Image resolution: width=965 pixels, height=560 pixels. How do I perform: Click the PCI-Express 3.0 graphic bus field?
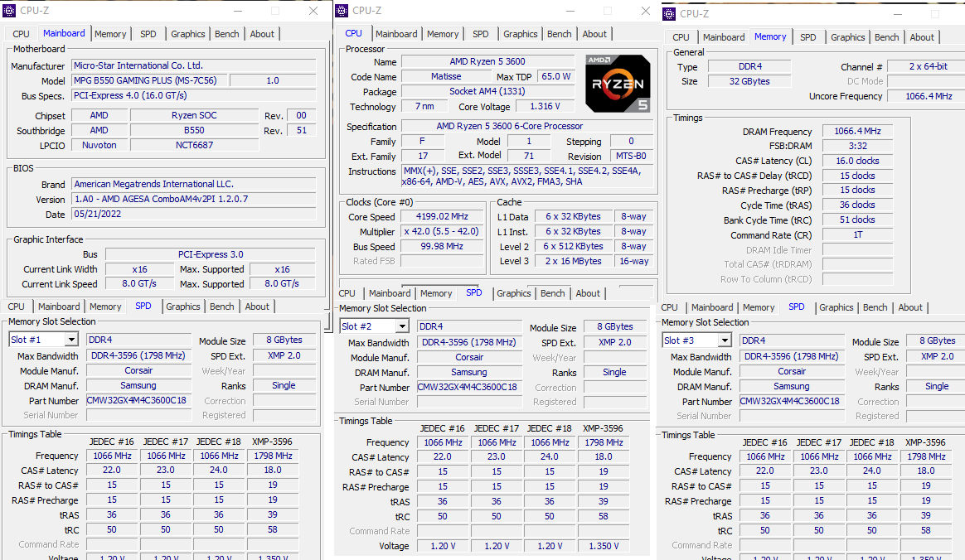pyautogui.click(x=211, y=253)
